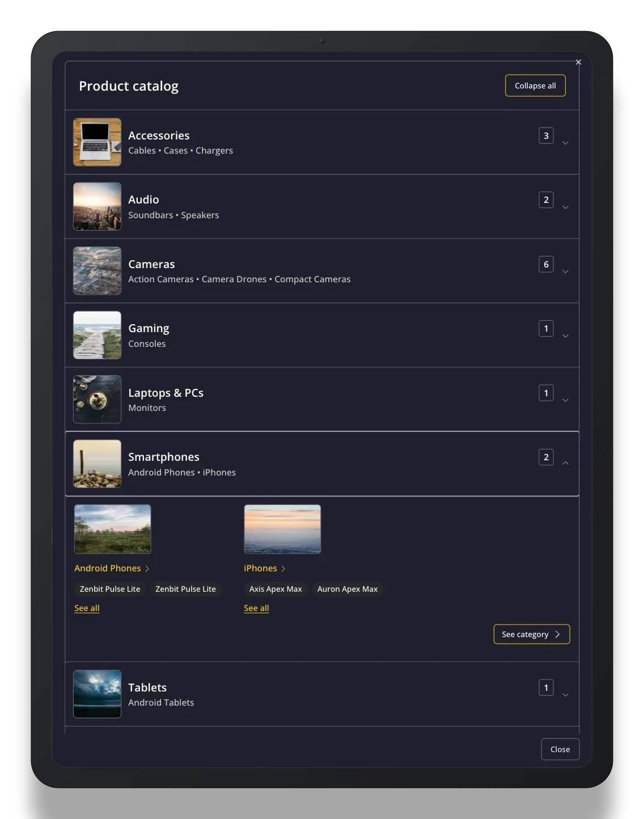
Task: Click the arrow next to iPhones
Action: pyautogui.click(x=283, y=568)
